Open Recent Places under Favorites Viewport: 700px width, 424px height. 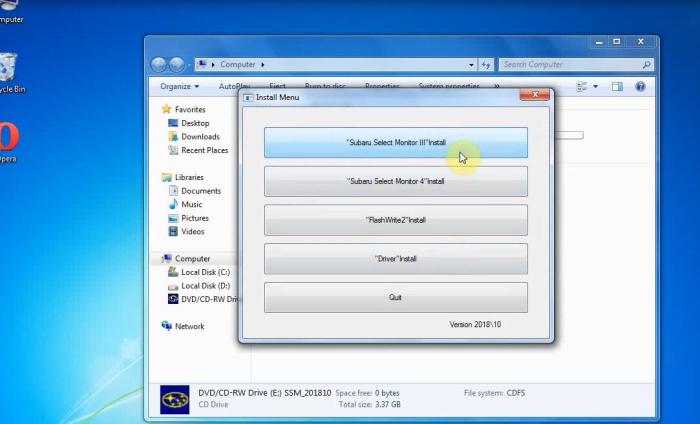tap(204, 150)
